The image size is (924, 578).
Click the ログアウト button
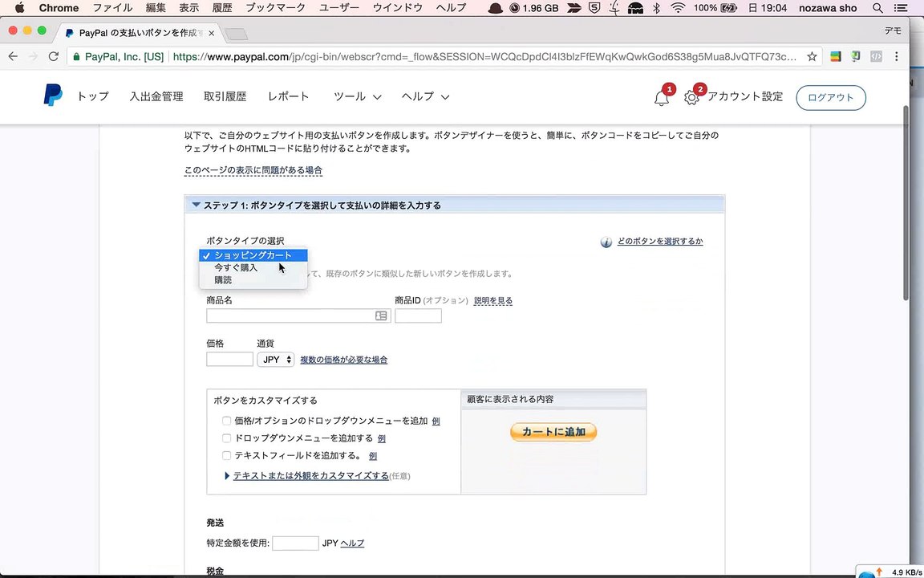pos(831,97)
